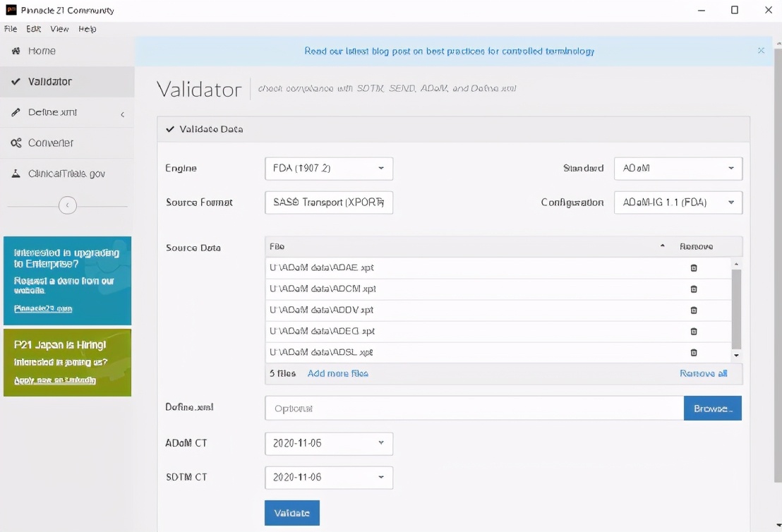Open the Configuration dropdown
The width and height of the screenshot is (782, 532).
coord(678,202)
